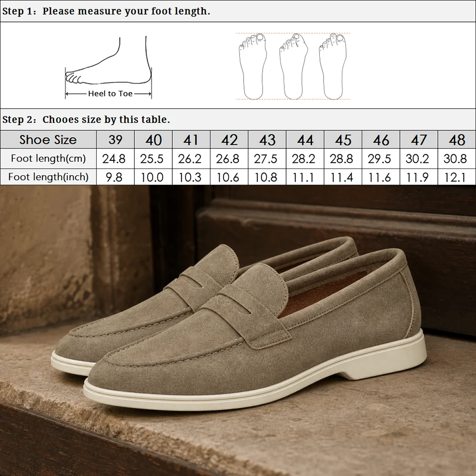
Task: Select shoe size 46 cell
Action: pos(381,139)
